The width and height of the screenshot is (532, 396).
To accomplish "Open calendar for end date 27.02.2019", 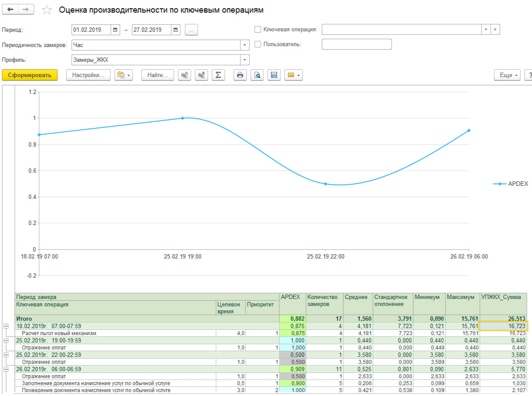I will tap(176, 30).
